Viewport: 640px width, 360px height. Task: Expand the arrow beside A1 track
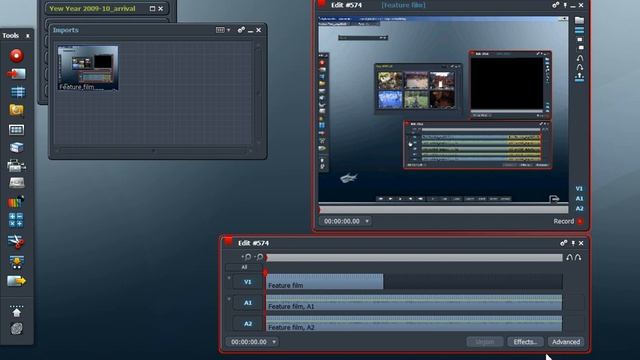(229, 299)
